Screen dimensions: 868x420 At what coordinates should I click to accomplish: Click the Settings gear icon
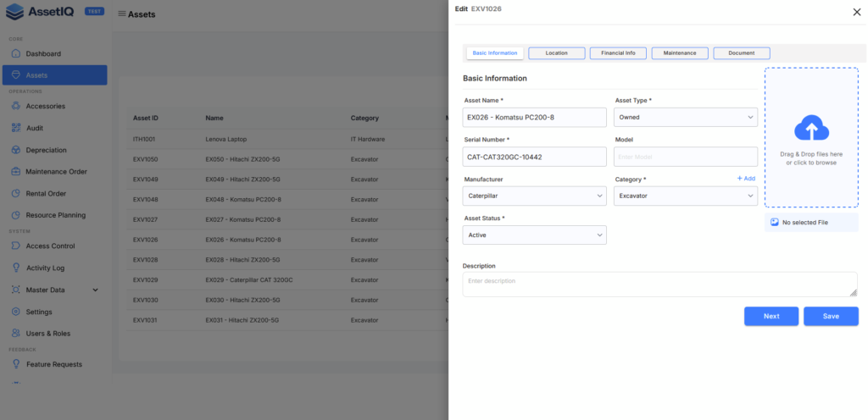[x=16, y=312]
